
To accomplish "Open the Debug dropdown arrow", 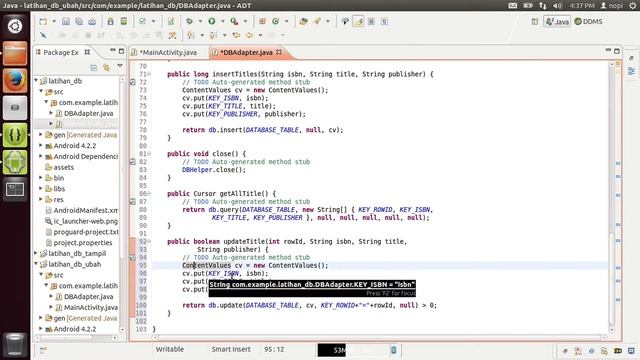I will [200, 21].
